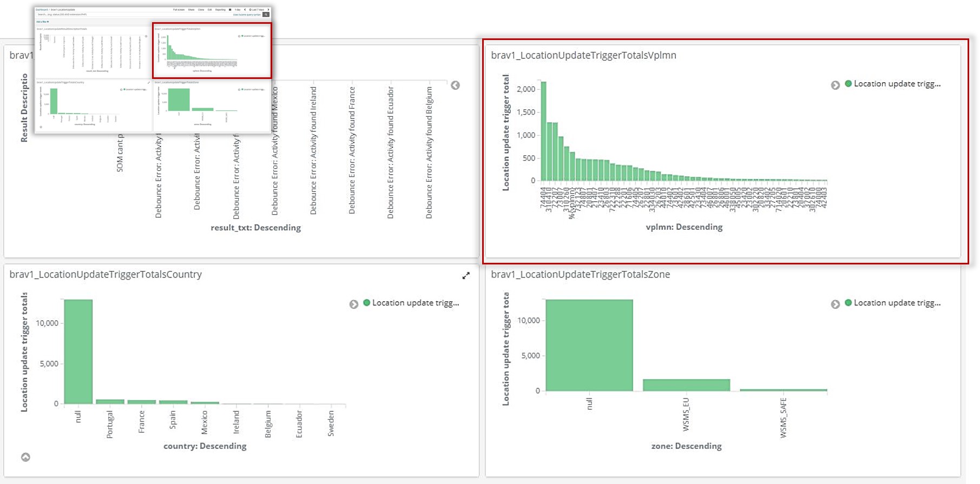The image size is (980, 484).
Task: Expand TriggerTotalsCountry panel to full screen
Action: (x=466, y=276)
